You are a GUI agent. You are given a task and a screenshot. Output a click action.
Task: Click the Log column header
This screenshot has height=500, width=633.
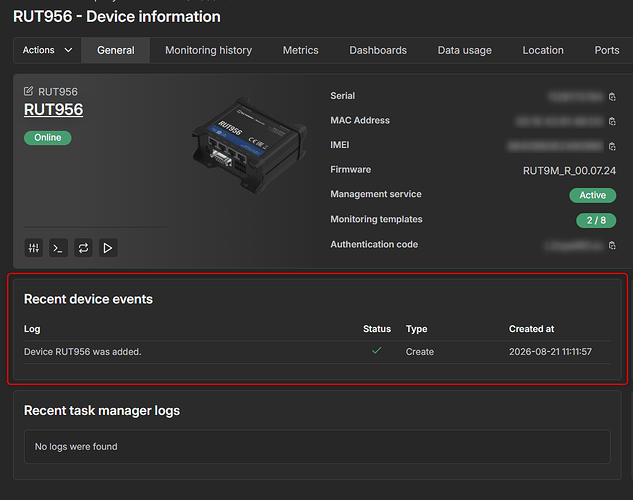(x=32, y=329)
